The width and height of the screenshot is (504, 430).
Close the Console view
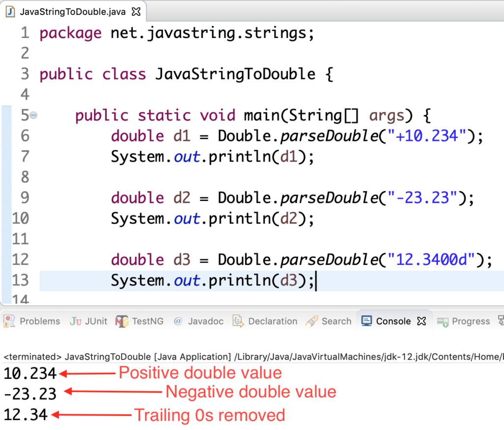(421, 320)
